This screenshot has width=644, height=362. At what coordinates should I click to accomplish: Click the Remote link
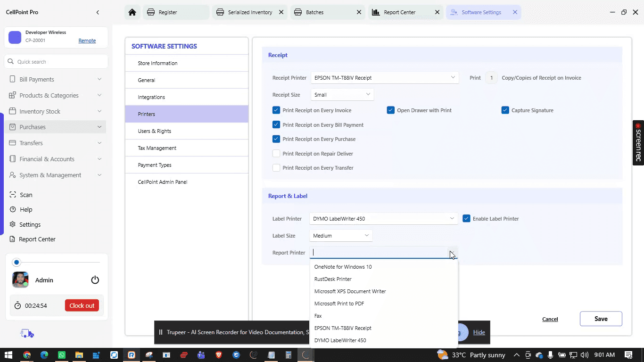[x=87, y=41]
